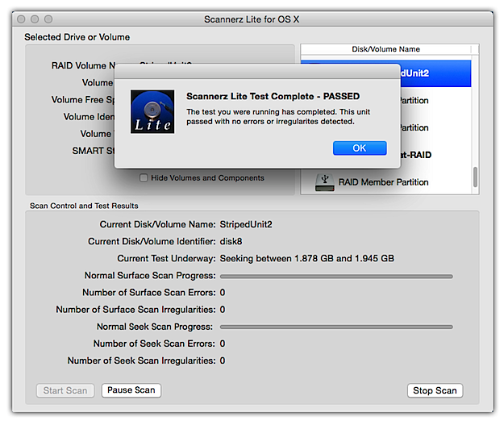The image size is (504, 425).
Task: Click the Normal Surface Scan Progress bar
Action: (x=336, y=276)
